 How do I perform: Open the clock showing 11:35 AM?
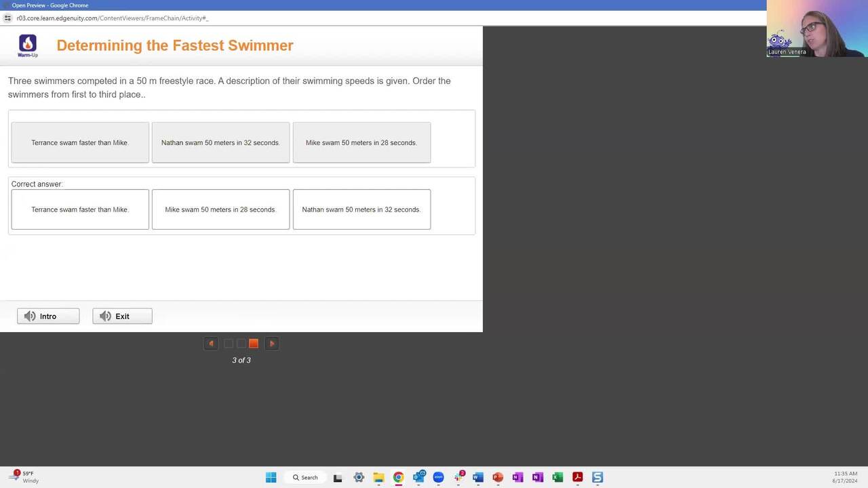[x=846, y=477]
